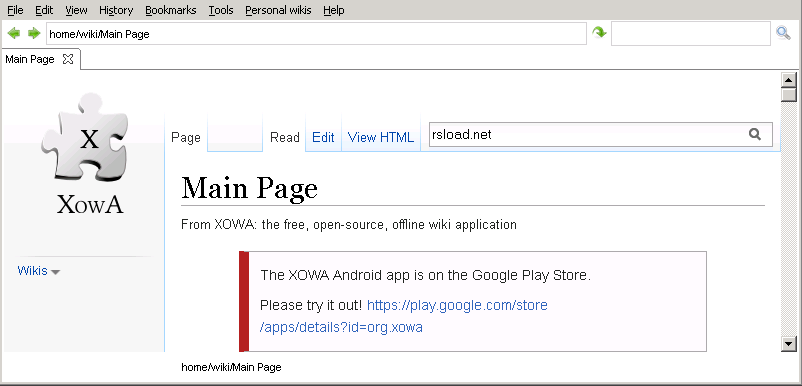
Task: Switch to the Page tab
Action: pos(186,138)
